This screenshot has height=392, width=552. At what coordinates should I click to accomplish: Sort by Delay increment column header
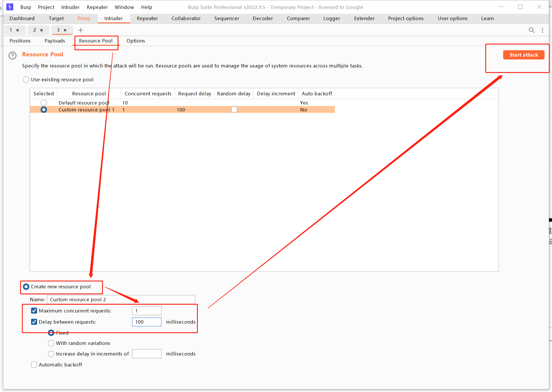tap(276, 94)
